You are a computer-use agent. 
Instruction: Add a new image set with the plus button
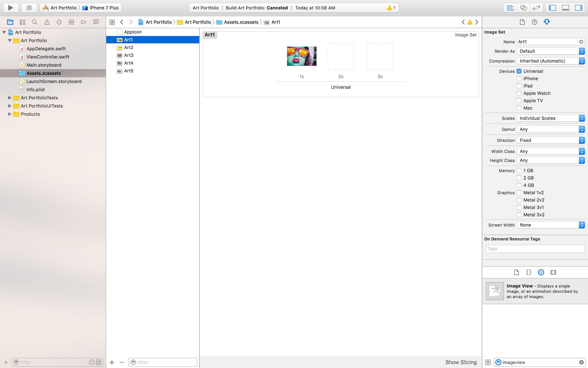coord(112,362)
